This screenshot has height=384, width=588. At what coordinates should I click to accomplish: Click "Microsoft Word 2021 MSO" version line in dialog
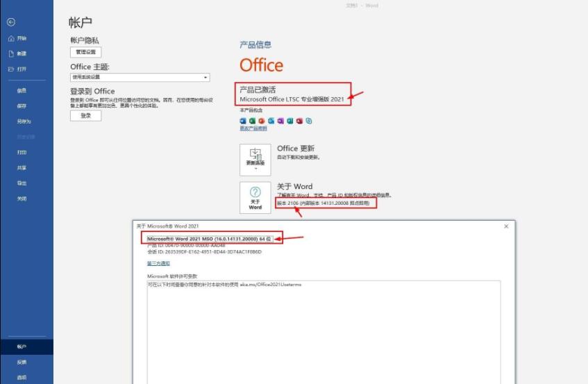[x=209, y=238]
